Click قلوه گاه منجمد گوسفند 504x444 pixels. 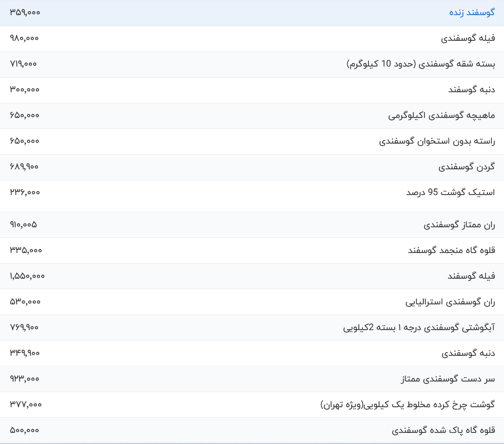click(451, 250)
